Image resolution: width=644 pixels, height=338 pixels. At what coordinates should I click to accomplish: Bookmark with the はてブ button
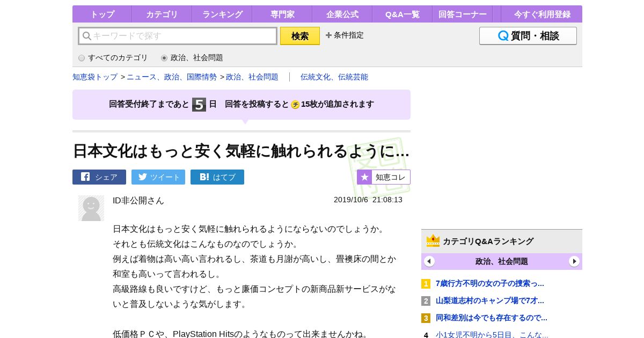pyautogui.click(x=217, y=177)
